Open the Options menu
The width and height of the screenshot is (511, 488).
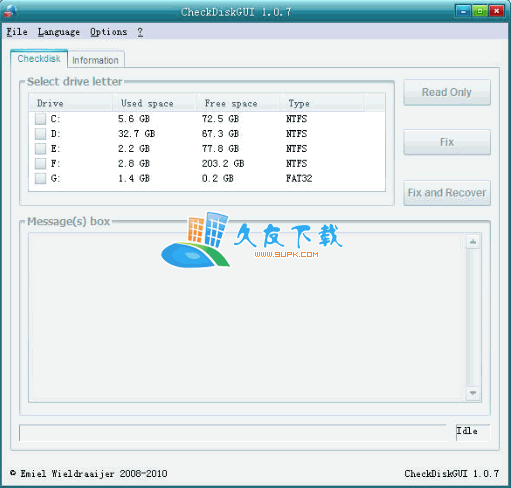click(x=109, y=32)
